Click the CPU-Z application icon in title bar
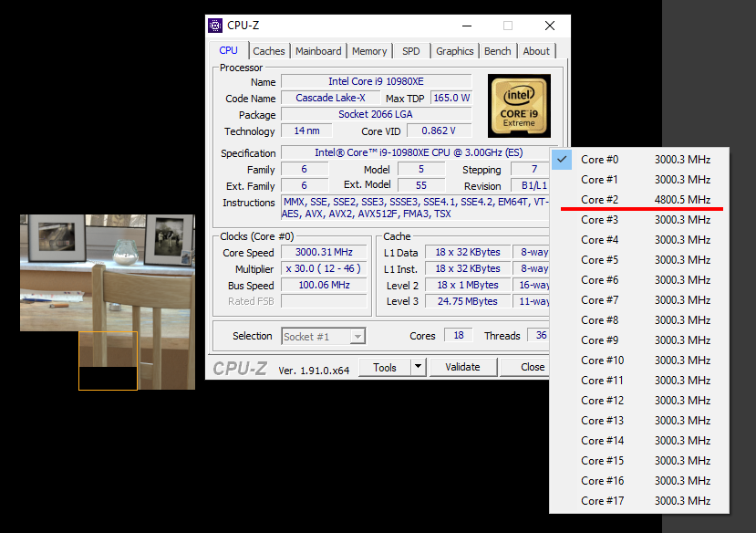The image size is (756, 533). click(x=215, y=25)
